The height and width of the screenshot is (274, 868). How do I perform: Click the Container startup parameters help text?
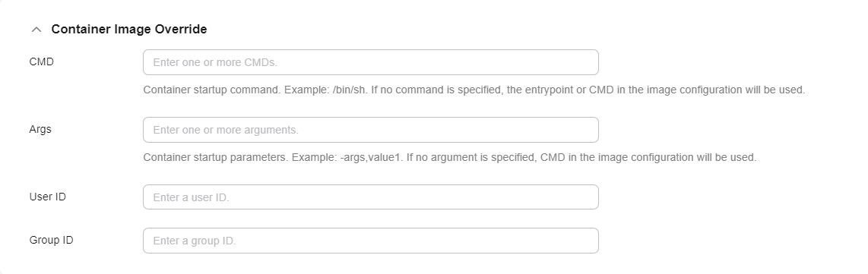(449, 157)
